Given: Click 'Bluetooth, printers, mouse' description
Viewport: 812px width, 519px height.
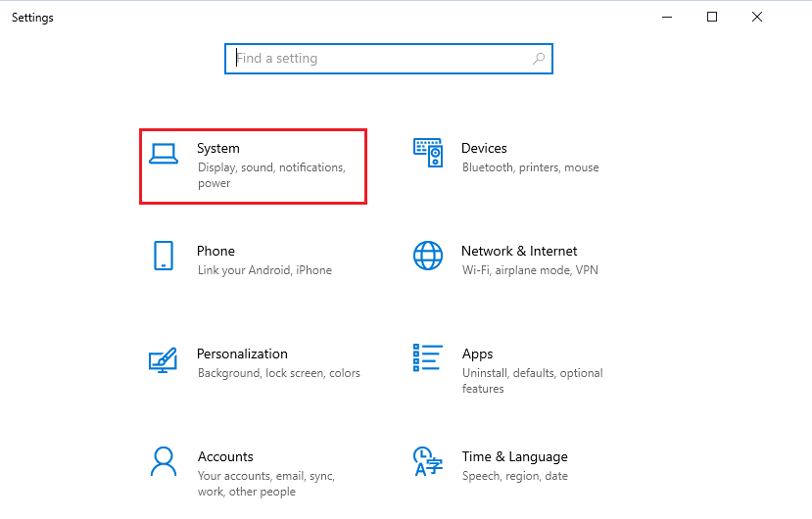Looking at the screenshot, I should coord(530,167).
